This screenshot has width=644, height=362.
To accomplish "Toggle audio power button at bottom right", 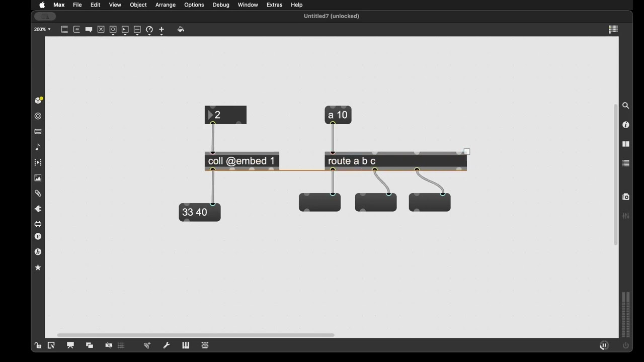I will point(626,345).
